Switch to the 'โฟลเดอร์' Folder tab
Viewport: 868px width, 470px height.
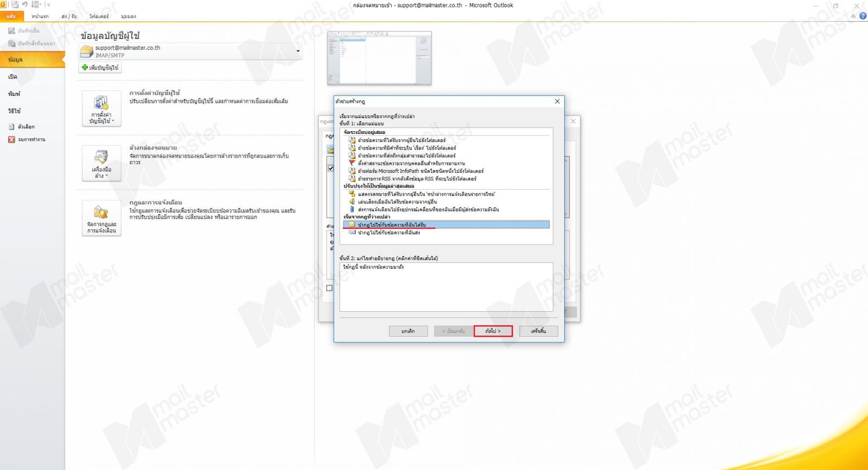point(99,16)
